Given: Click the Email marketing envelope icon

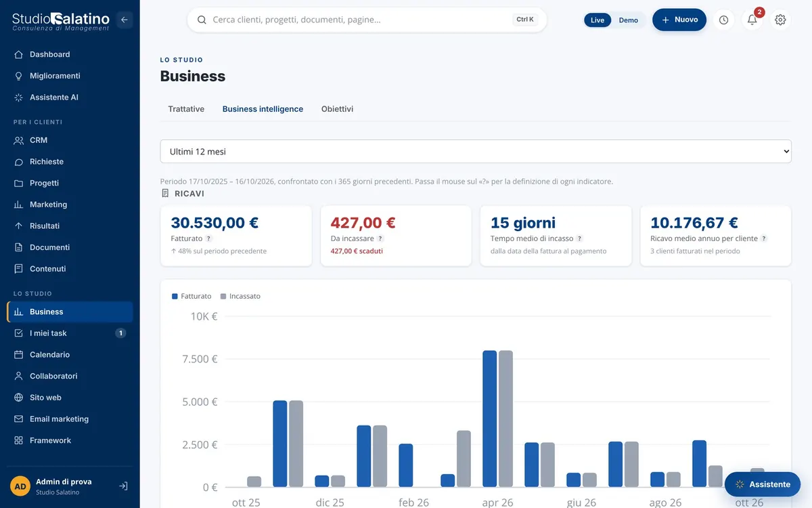Looking at the screenshot, I should (18, 419).
